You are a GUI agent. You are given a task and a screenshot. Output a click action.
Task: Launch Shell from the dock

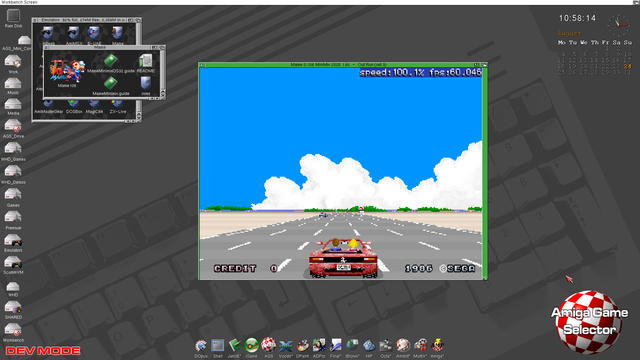[218, 346]
